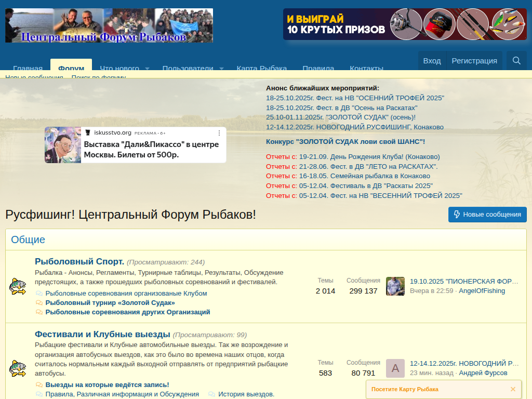Open Андрей Фурсов's letter A avatar
The width and height of the screenshot is (532, 399).
pos(395,368)
